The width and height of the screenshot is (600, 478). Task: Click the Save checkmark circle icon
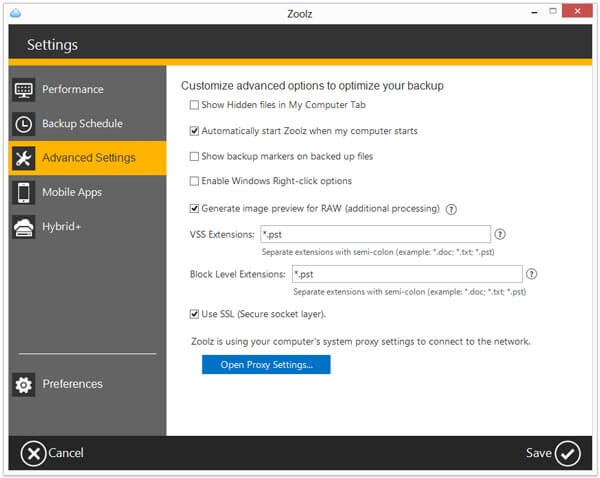[x=568, y=454]
